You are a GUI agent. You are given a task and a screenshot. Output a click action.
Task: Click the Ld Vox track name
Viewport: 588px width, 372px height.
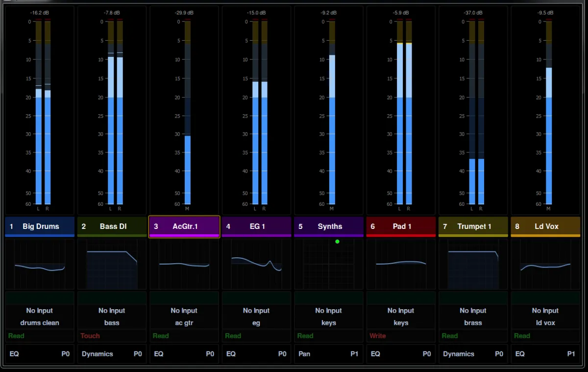[546, 226]
